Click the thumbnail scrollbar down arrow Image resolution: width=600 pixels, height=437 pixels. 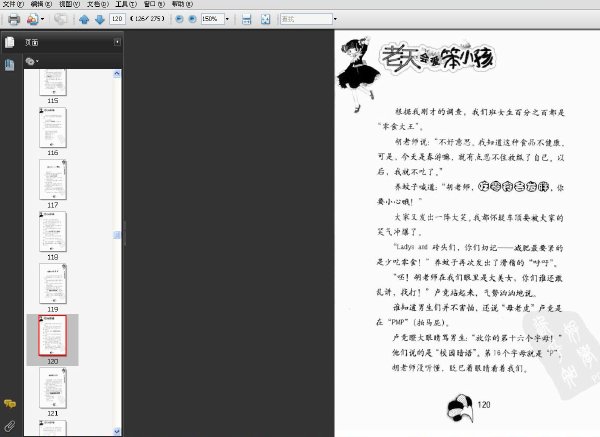click(x=117, y=431)
